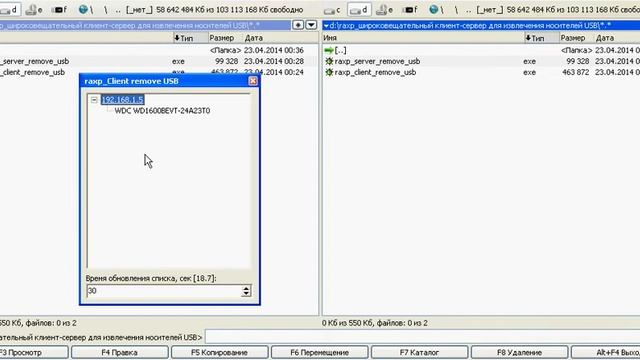Screen dimensions: 640x360
Task: Click the raxp_server_remove_usb exe icon in right panel
Action: point(329,61)
